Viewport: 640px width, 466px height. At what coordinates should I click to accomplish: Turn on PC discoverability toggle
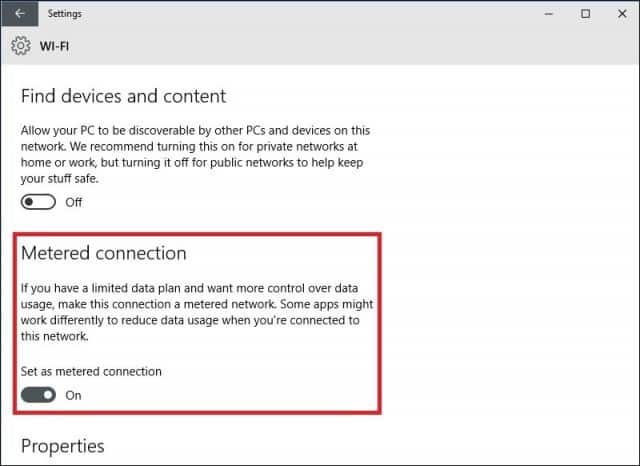38,202
